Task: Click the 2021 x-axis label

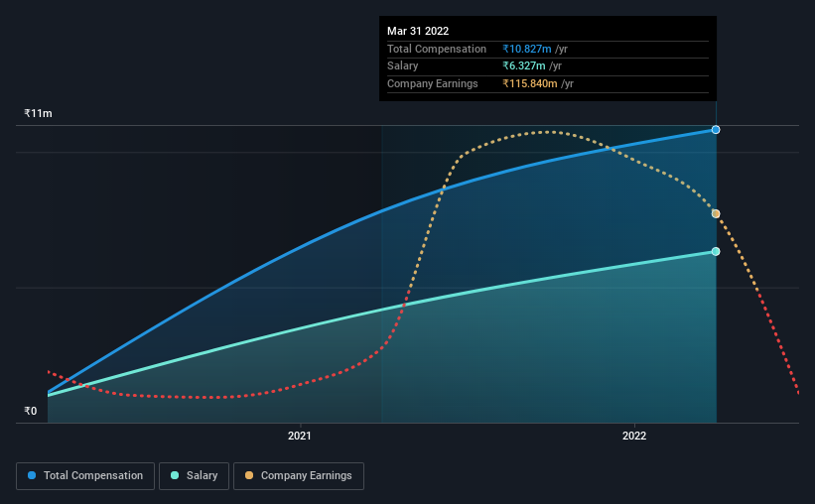Action: click(x=300, y=436)
